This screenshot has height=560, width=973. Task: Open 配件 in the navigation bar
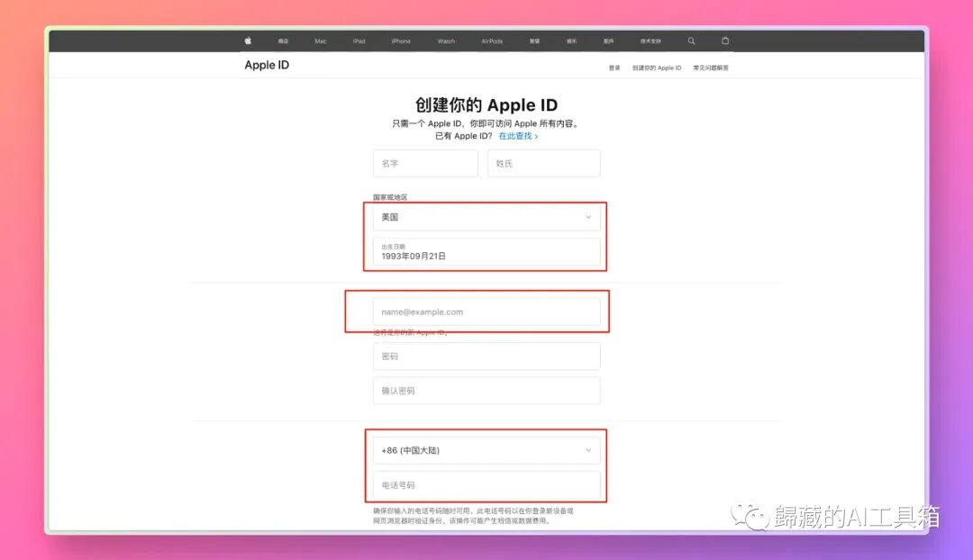[609, 41]
